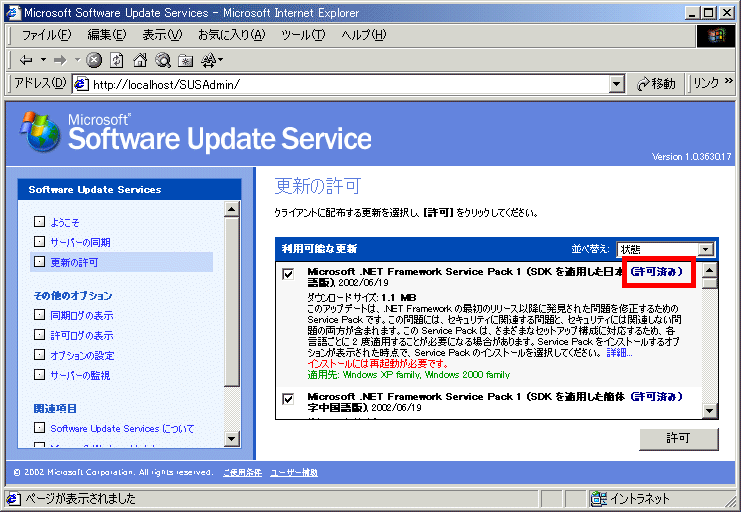Click the ユーザー補助 footer link
This screenshot has height=512, width=741.
pyautogui.click(x=294, y=472)
